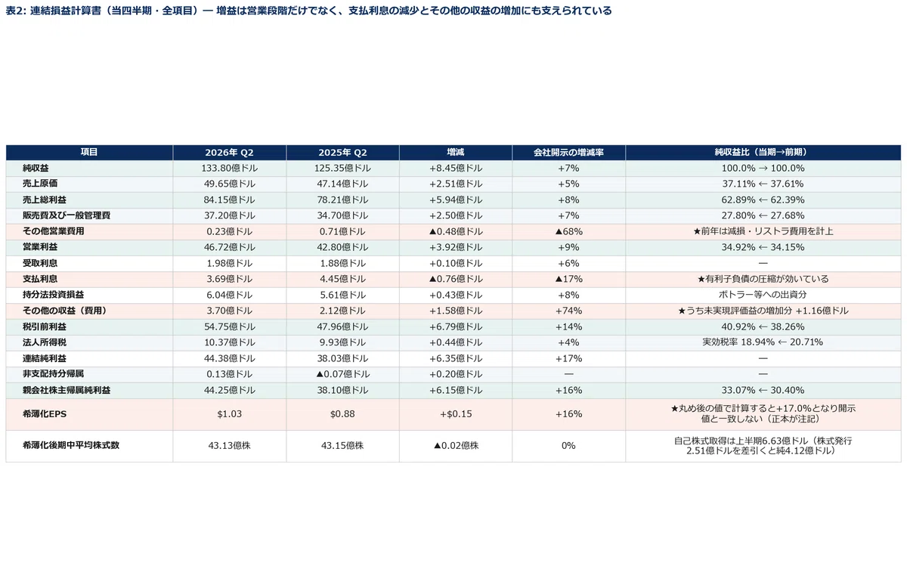Screen dimensions: 907x588
Task: Select the 支払利息 row label
Action: pyautogui.click(x=40, y=279)
